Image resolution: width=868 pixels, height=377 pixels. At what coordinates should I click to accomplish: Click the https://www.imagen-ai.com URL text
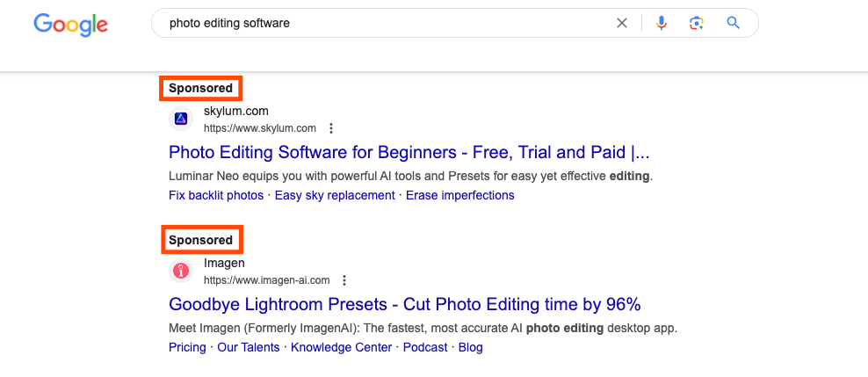point(266,280)
